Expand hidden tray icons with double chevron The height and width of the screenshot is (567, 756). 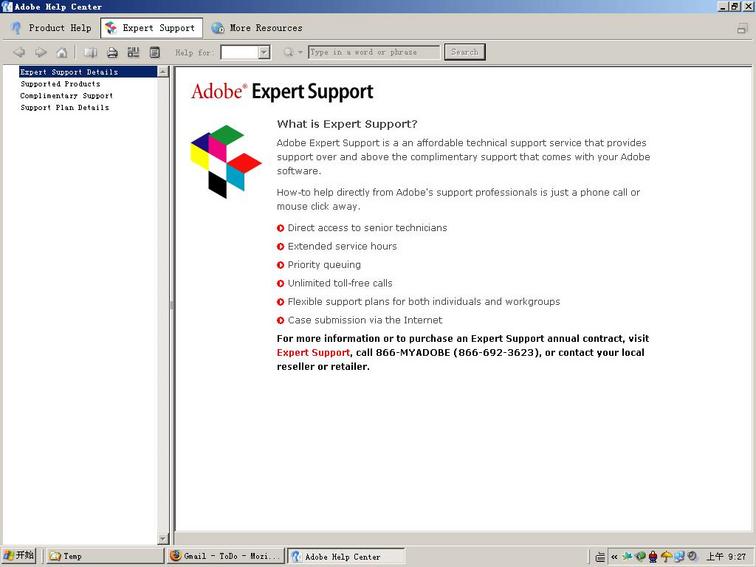[614, 557]
